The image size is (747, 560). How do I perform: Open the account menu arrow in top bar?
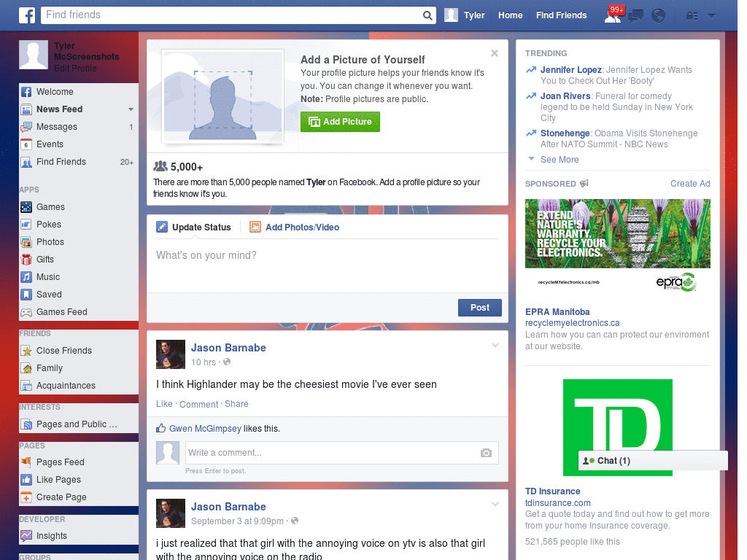pos(712,16)
